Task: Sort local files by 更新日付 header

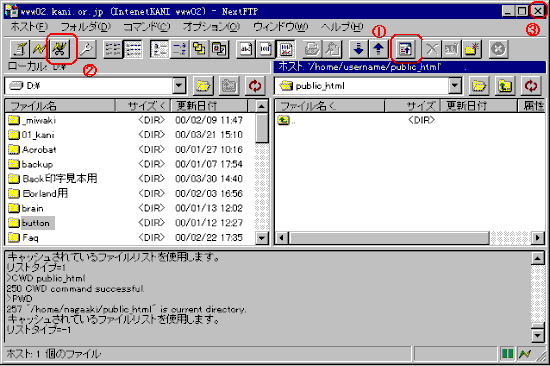Action: tap(209, 106)
